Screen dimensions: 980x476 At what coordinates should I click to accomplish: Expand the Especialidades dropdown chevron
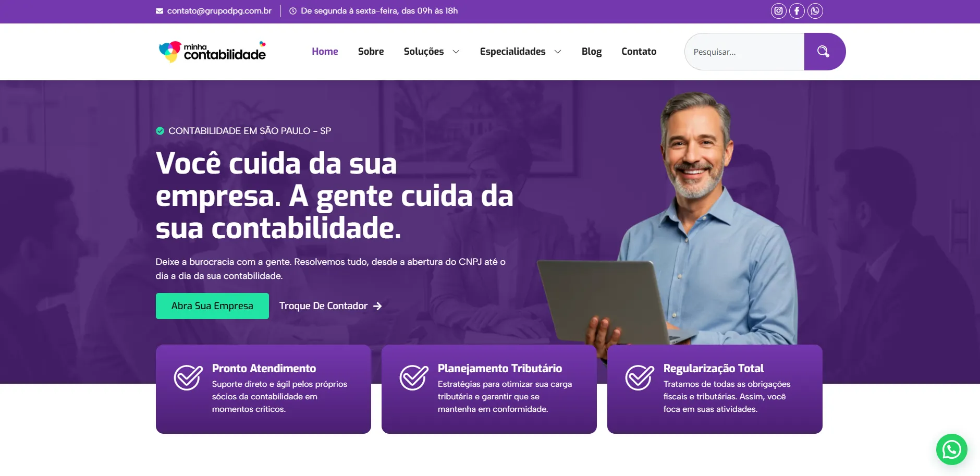pyautogui.click(x=558, y=52)
